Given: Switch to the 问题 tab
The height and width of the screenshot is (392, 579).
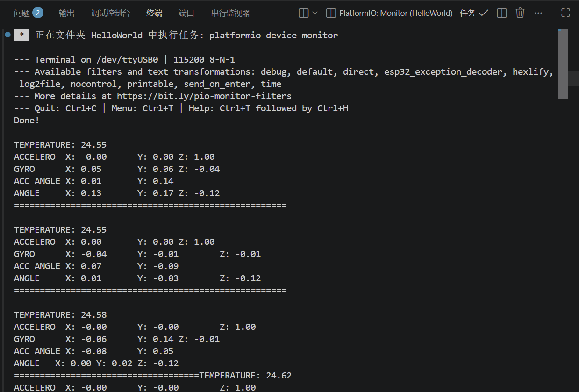Looking at the screenshot, I should click(22, 13).
